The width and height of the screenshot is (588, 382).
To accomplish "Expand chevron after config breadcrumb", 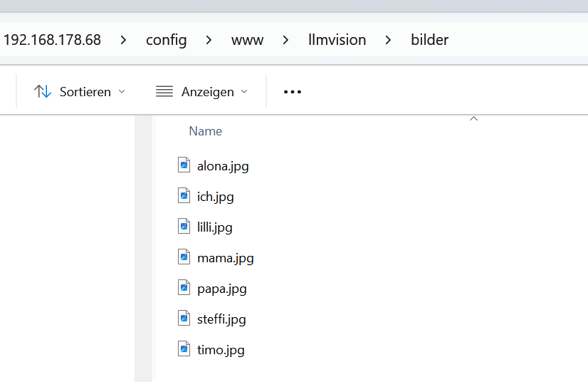I will (x=209, y=40).
